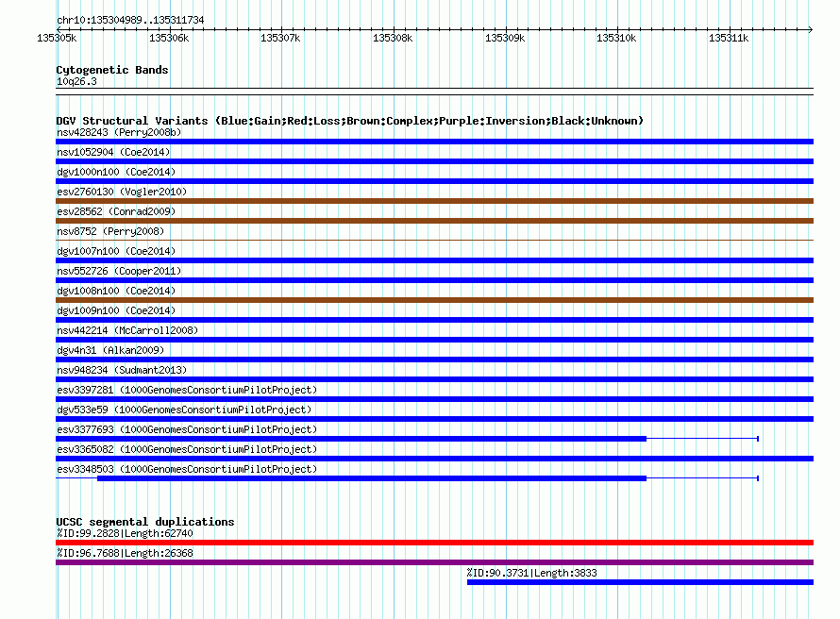This screenshot has width=840, height=619.
Task: Click the blue bar under esv3365082
Action: (x=434, y=459)
